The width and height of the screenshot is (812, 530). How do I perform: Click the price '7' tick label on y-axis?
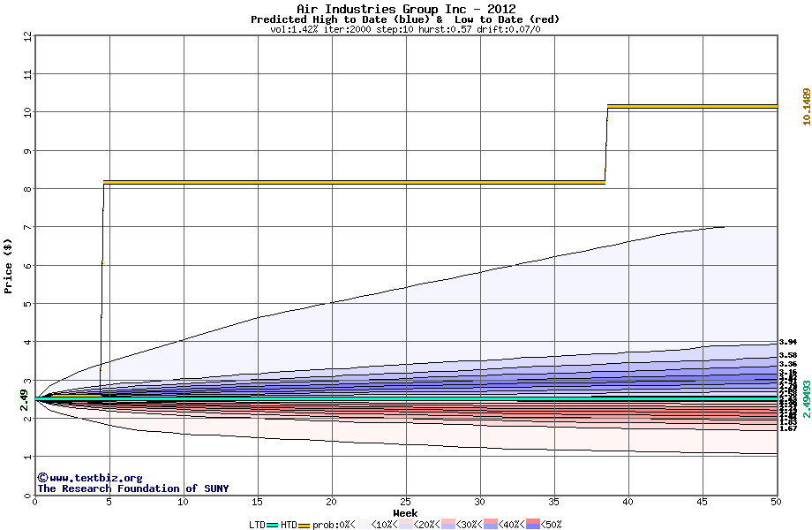coord(27,227)
